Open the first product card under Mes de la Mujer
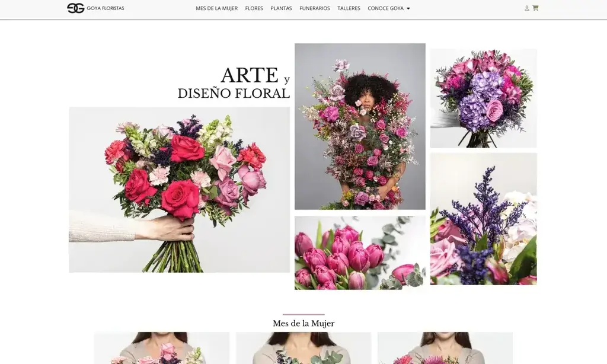The image size is (607, 364). pyautogui.click(x=162, y=348)
